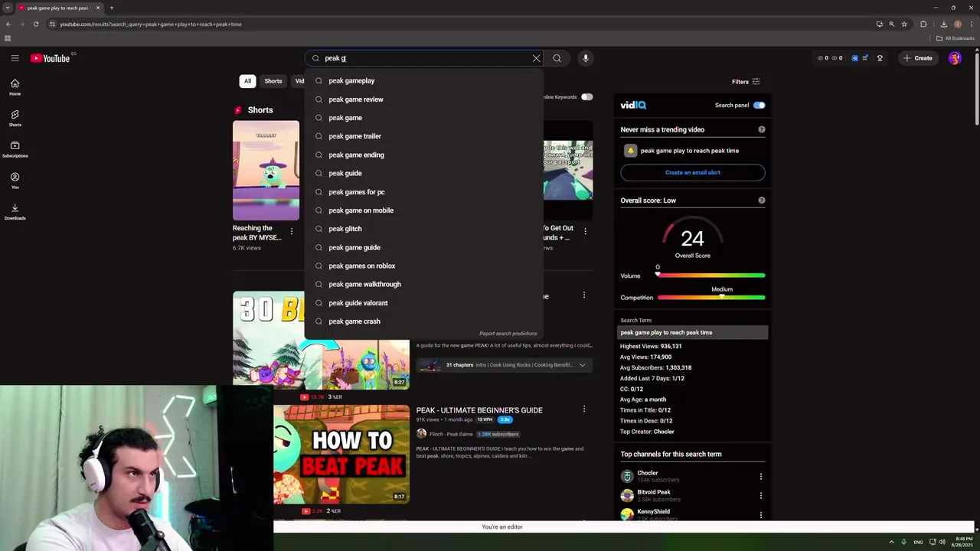Open All Bookmarks folder
Screen dimensions: 980x551
pyautogui.click(x=955, y=38)
